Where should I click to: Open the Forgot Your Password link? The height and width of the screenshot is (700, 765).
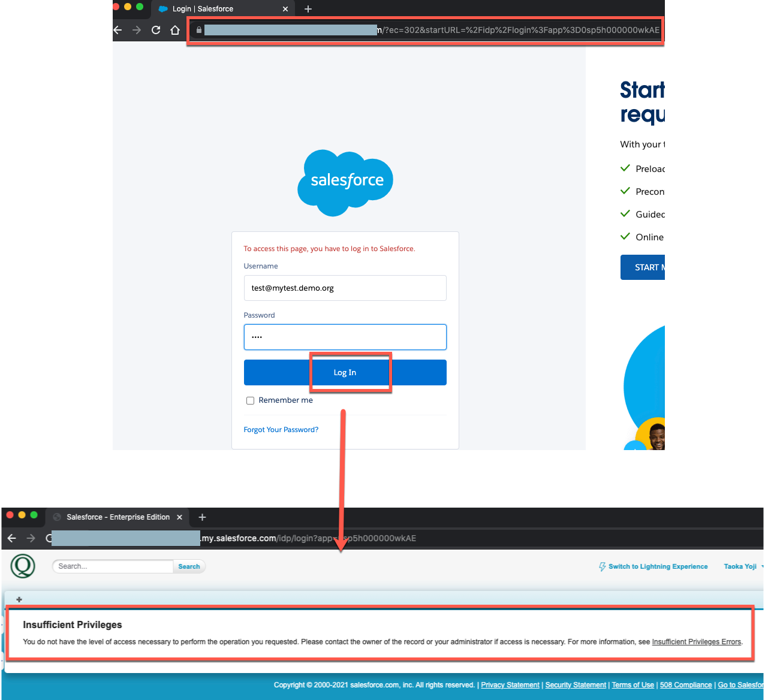click(281, 430)
